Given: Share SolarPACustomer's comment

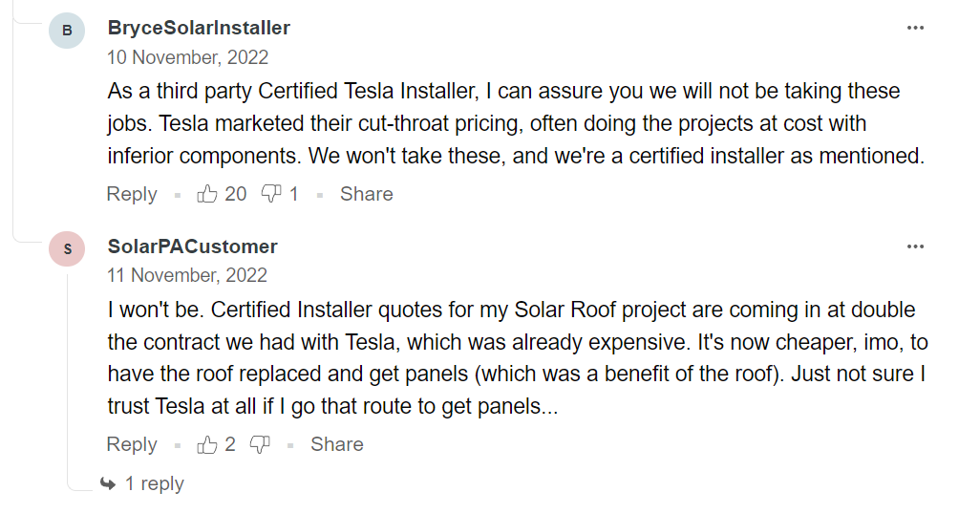Looking at the screenshot, I should click(x=337, y=444).
